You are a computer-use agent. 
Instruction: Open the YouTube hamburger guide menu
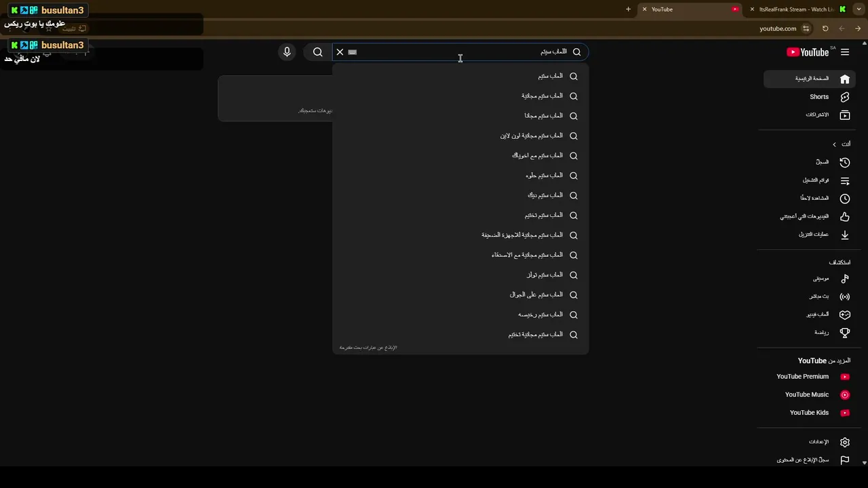click(x=845, y=52)
